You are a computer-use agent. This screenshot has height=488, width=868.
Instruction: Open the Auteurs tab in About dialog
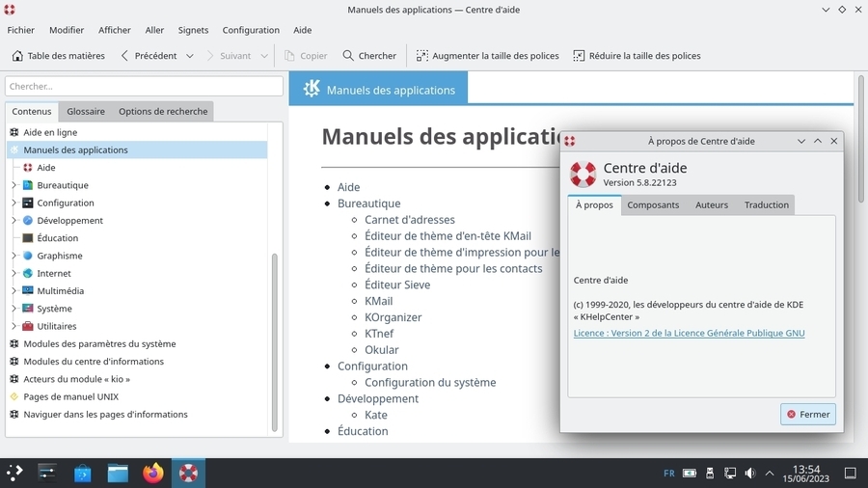712,204
